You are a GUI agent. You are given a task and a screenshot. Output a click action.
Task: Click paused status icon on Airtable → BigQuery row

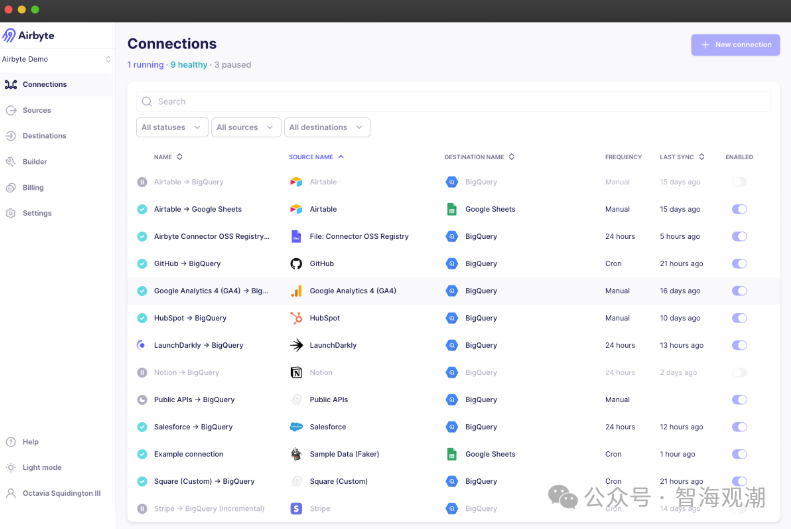[x=142, y=182]
